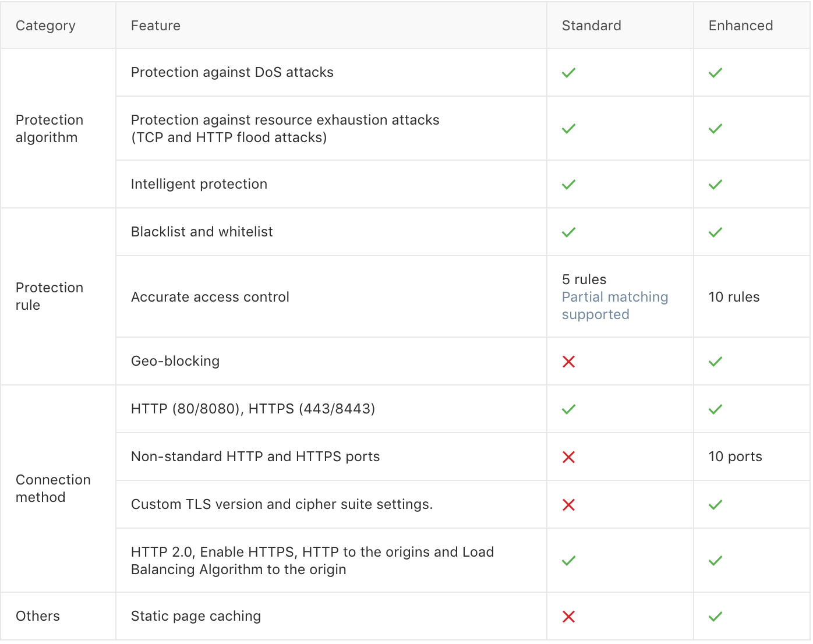Open the Partial matching supported link

coord(614,306)
